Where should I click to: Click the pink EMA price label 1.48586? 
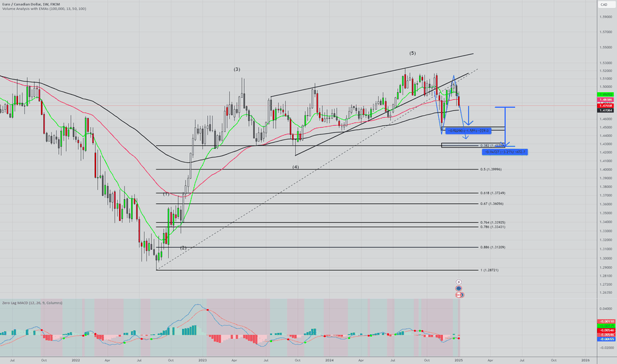pyautogui.click(x=605, y=100)
